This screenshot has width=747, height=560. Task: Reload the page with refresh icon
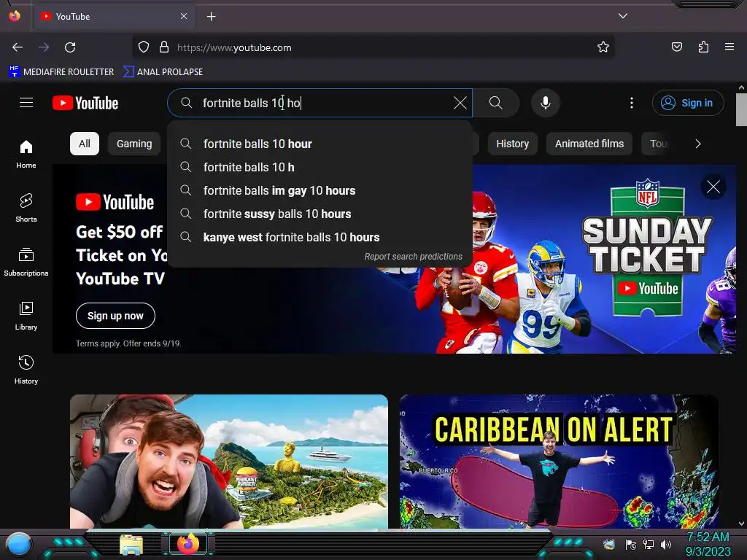70,47
